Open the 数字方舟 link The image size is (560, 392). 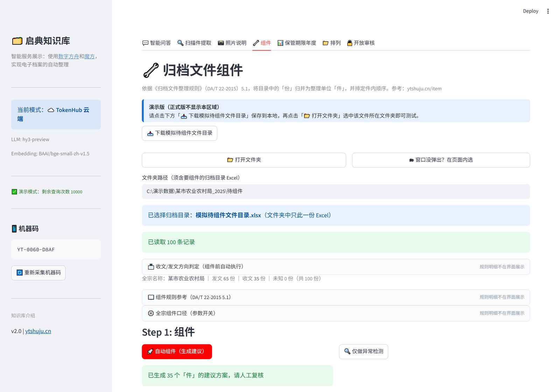click(x=69, y=56)
